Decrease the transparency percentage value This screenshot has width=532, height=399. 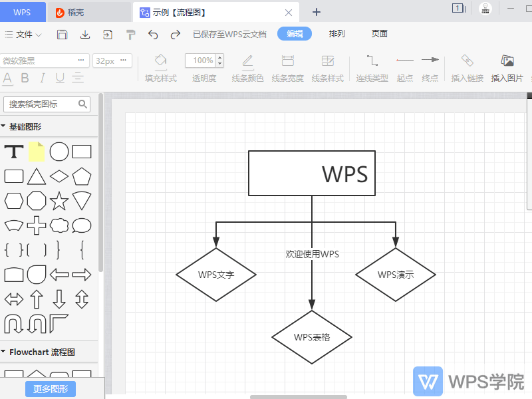220,64
